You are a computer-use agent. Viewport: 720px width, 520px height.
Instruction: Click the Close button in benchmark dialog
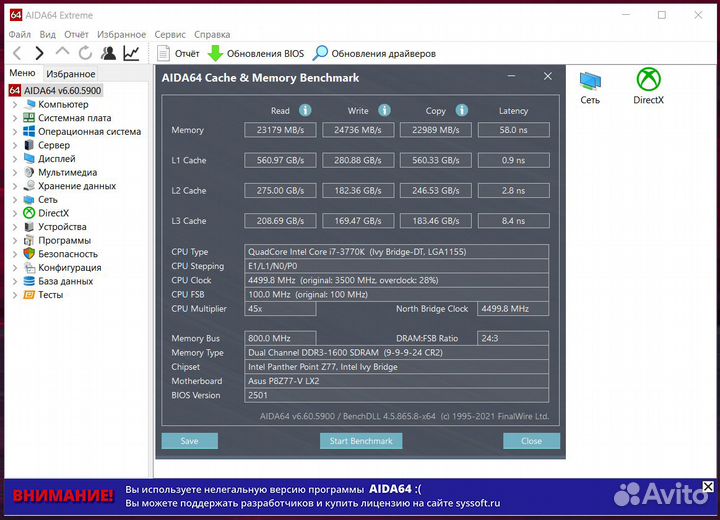(531, 441)
